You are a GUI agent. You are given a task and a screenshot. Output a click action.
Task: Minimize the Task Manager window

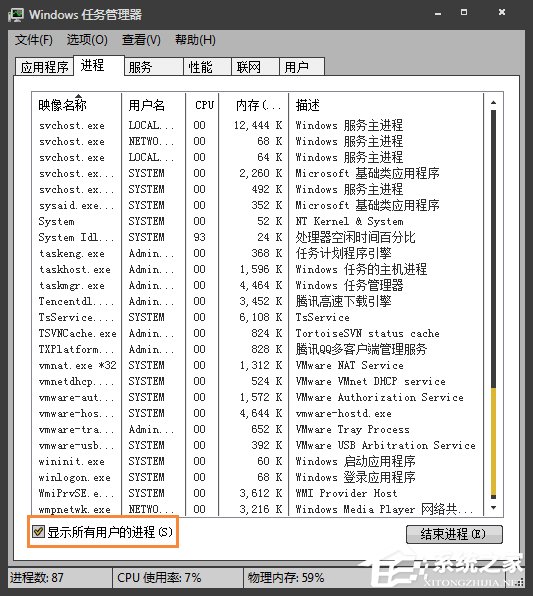click(438, 14)
